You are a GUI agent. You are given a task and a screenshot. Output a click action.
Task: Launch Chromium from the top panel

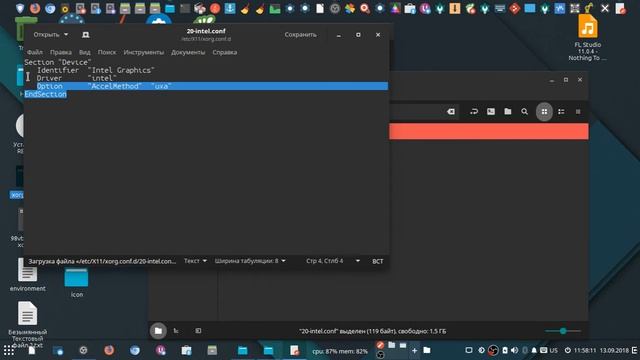50,8
